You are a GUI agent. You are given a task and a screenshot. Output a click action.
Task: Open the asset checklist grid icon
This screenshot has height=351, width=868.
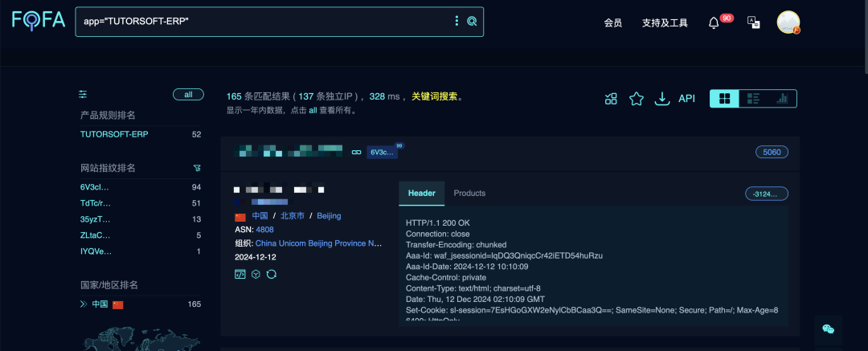[611, 99]
